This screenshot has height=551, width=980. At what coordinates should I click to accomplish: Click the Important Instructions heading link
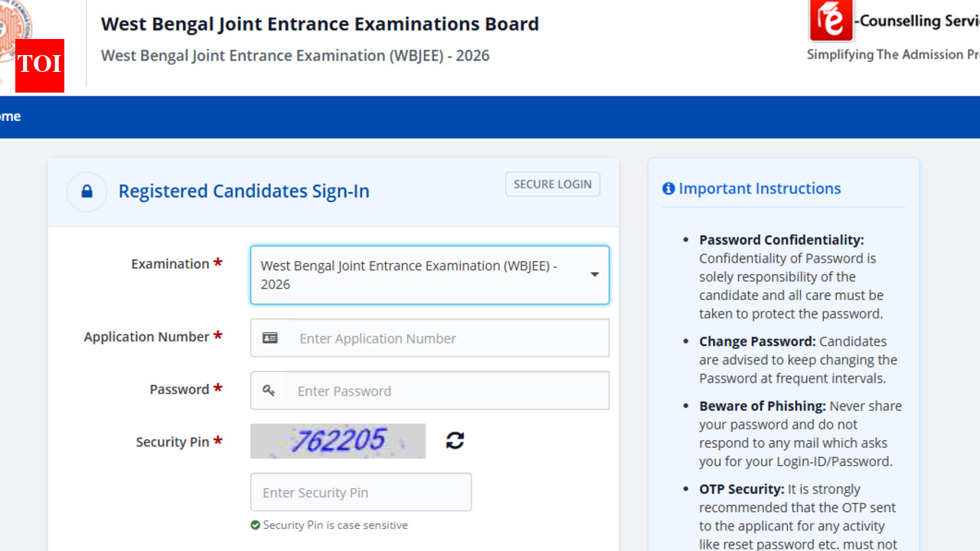(758, 188)
